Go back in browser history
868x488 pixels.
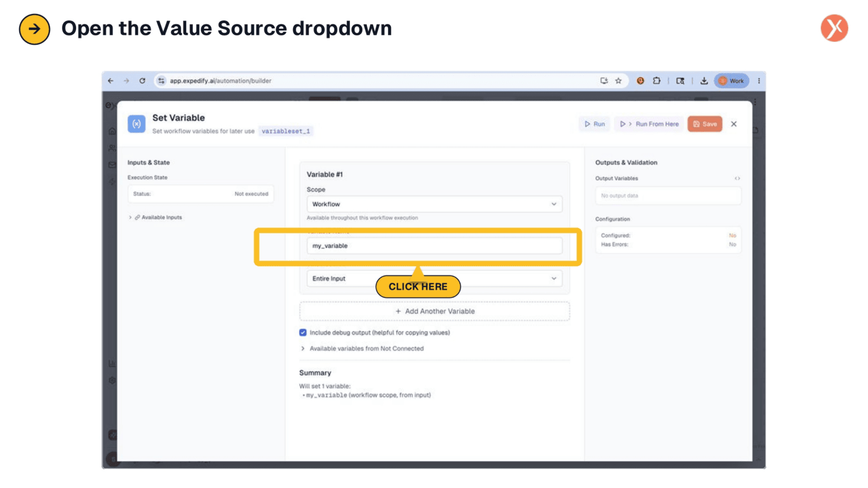click(111, 81)
